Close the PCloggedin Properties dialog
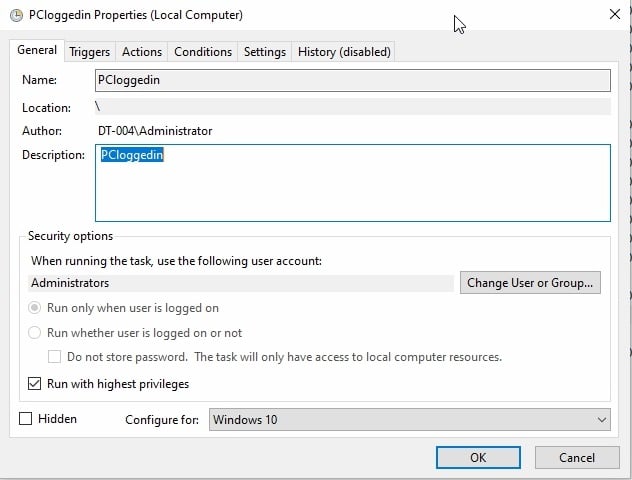The height and width of the screenshot is (480, 632). click(614, 14)
